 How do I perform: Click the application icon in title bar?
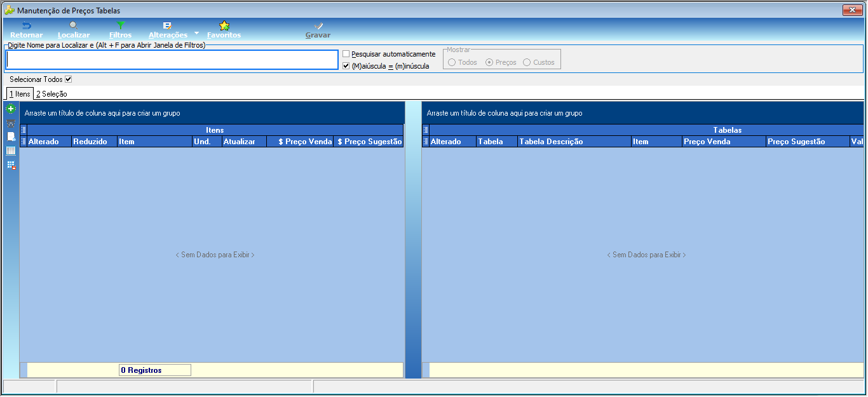tap(10, 10)
